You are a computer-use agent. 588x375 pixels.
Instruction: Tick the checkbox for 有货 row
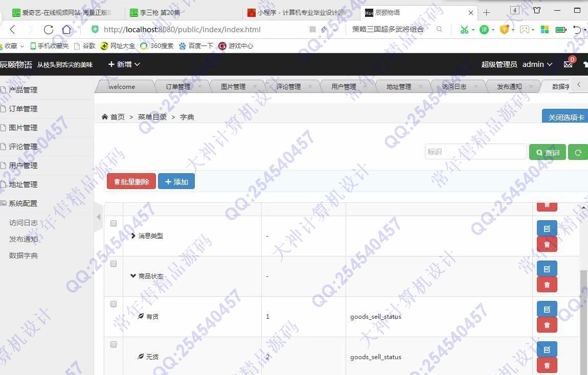pyautogui.click(x=113, y=304)
